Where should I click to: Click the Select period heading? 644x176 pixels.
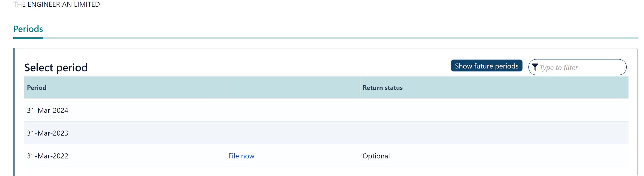[x=56, y=68]
